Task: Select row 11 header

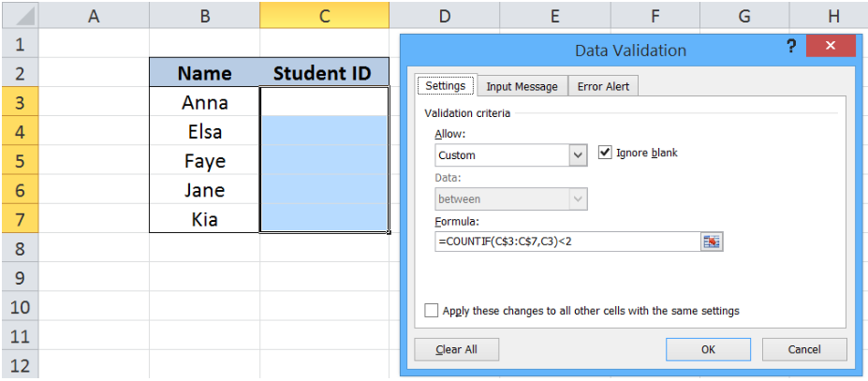Action: tap(20, 336)
